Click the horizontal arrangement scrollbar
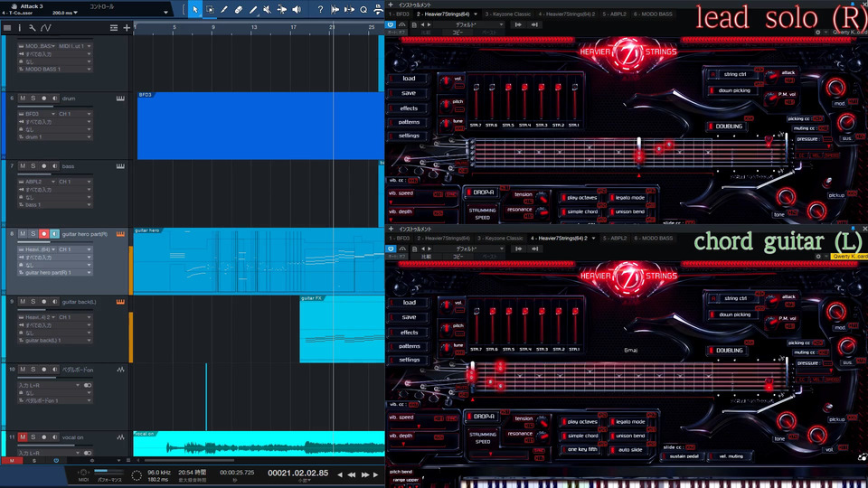868x488 pixels. (x=188, y=460)
